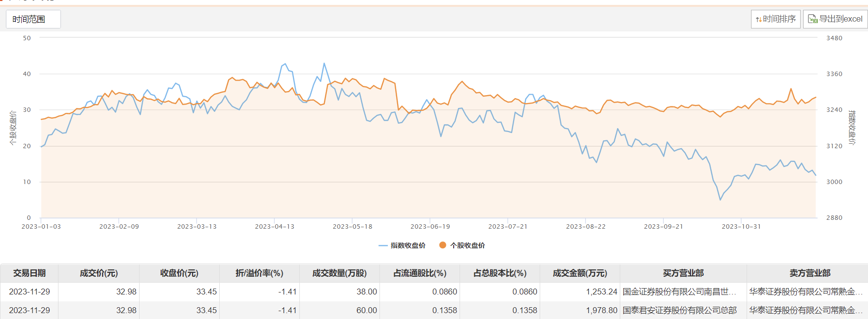Click the 3480 right axis label

click(x=834, y=38)
